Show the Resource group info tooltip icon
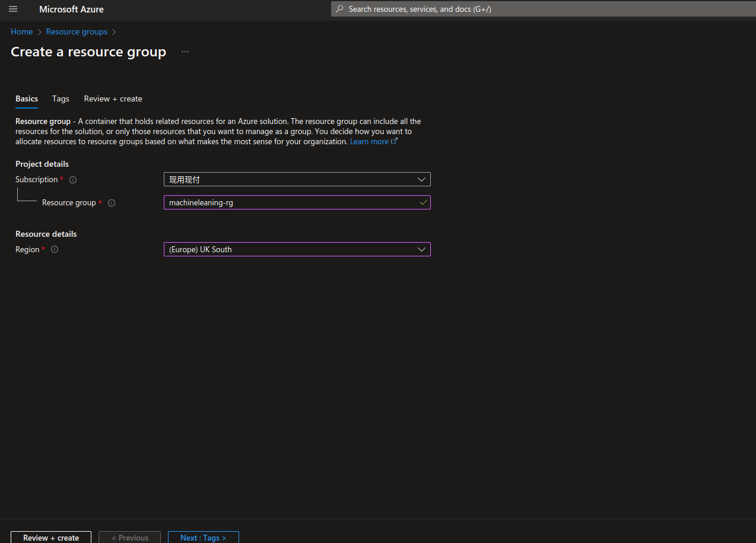The image size is (756, 543). (x=112, y=203)
